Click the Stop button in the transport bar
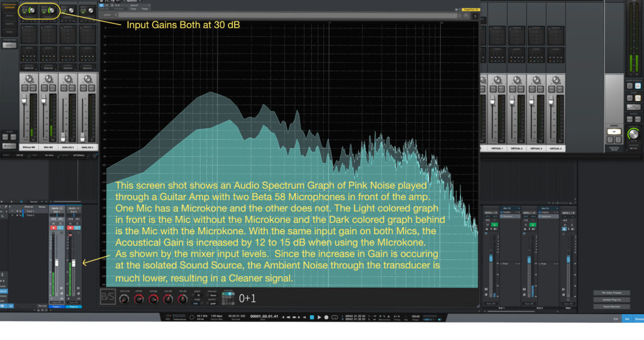Image resolution: width=644 pixels, height=340 pixels. (312, 317)
